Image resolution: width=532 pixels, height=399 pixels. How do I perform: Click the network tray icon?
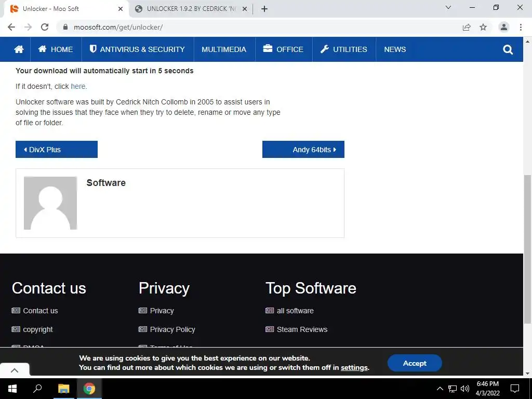pyautogui.click(x=453, y=389)
